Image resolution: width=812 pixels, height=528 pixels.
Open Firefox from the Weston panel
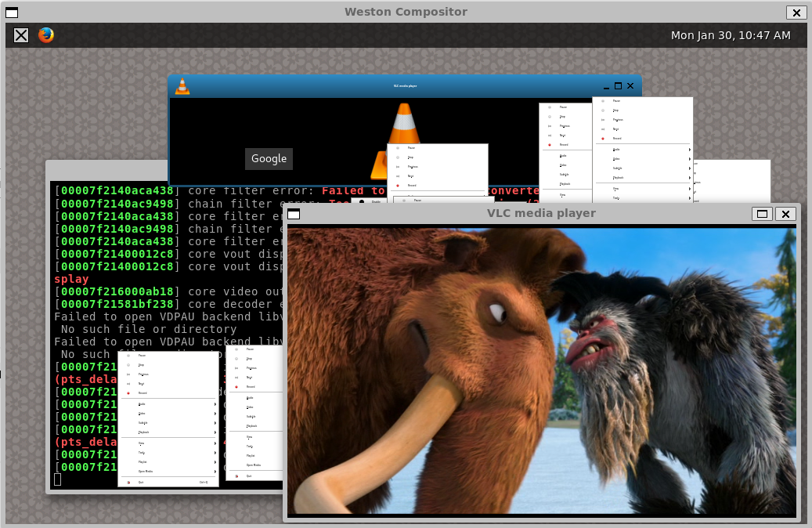(x=46, y=35)
